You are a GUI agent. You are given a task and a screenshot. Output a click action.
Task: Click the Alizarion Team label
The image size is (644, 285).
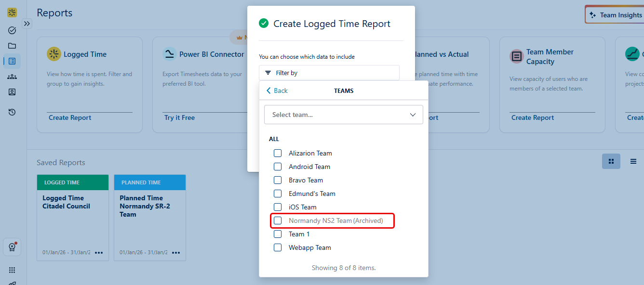click(x=310, y=153)
